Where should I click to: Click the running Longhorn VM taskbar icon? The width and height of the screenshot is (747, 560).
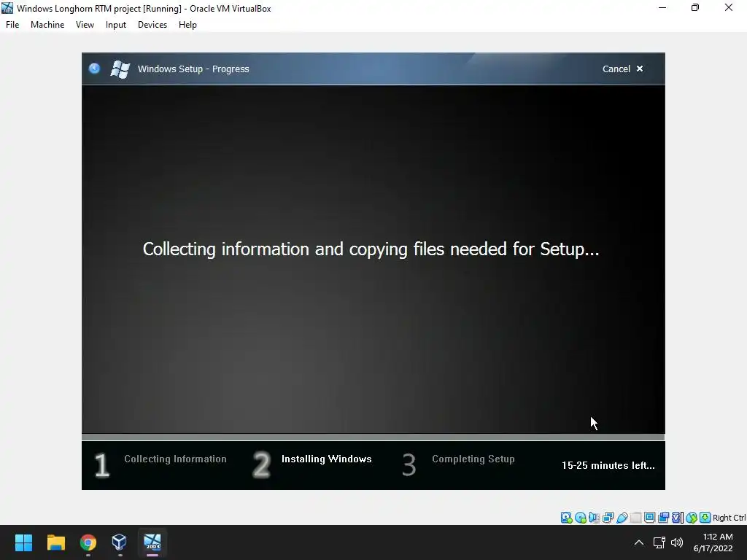152,542
